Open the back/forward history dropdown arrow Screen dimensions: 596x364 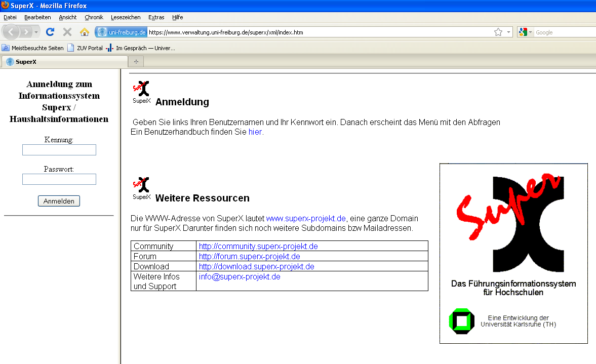[36, 32]
